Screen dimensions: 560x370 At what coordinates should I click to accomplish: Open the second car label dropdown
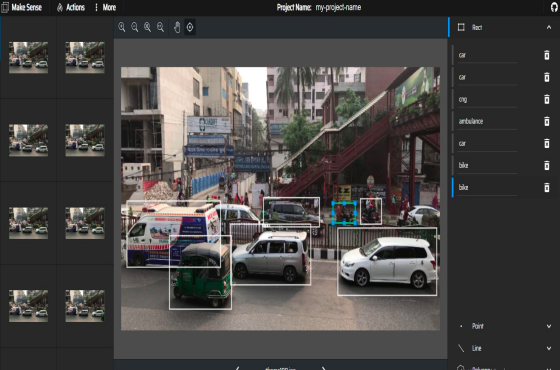pyautogui.click(x=488, y=78)
